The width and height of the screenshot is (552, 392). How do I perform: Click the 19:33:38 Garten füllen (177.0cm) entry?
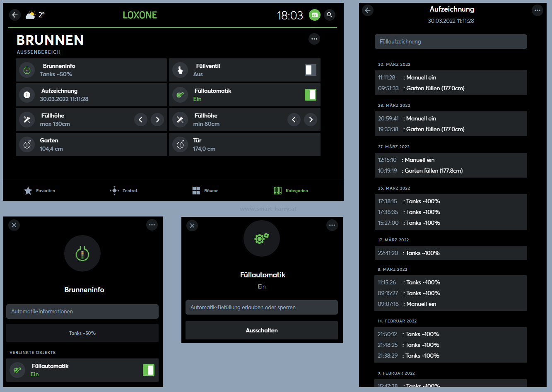451,129
